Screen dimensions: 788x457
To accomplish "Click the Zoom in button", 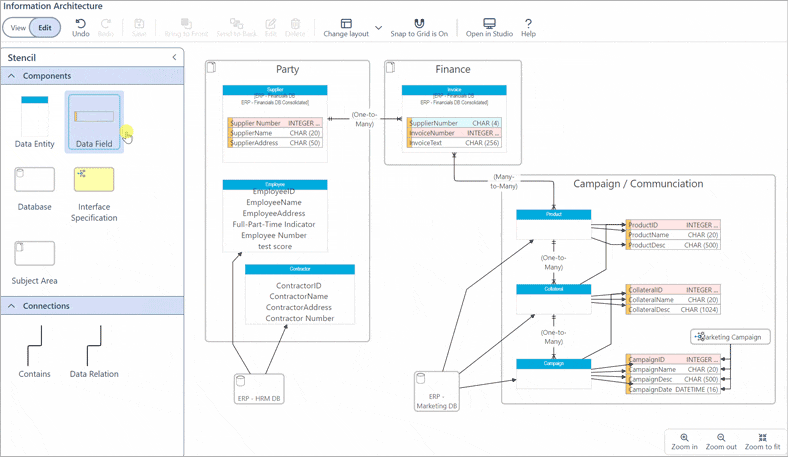I will 684,441.
